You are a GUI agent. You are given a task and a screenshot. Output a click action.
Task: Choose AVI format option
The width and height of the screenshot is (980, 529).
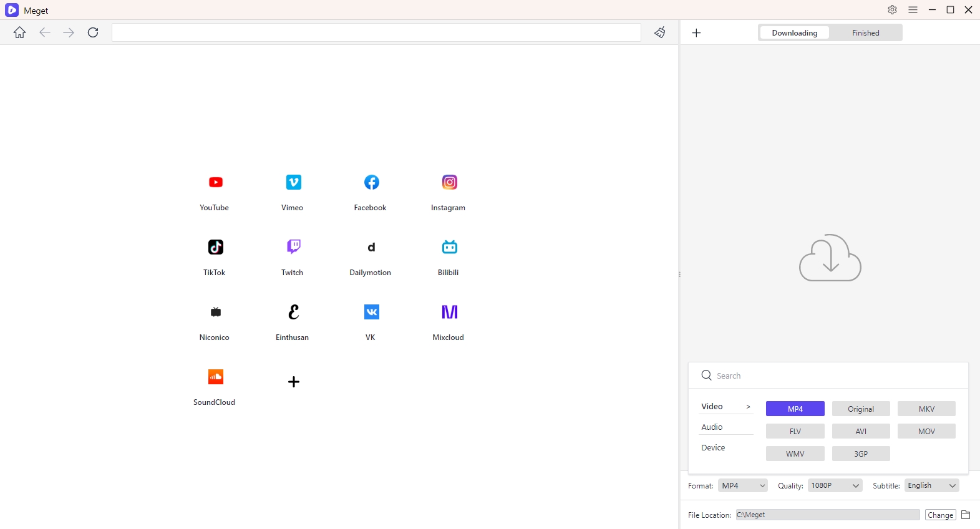pos(861,431)
